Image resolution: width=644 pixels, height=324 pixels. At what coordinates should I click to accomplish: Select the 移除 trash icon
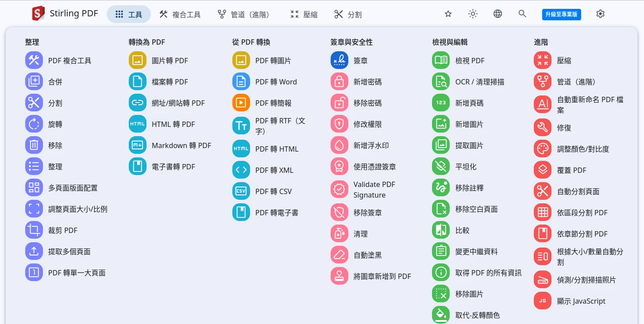34,145
